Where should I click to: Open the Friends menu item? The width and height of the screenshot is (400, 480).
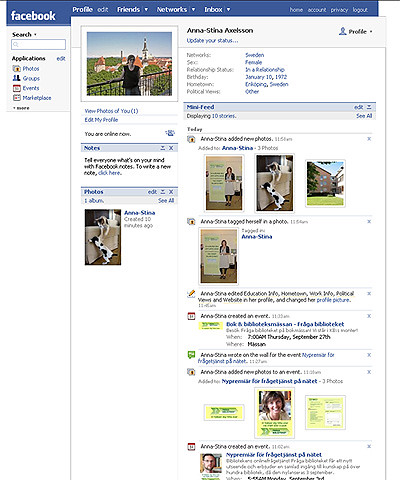[x=128, y=10]
